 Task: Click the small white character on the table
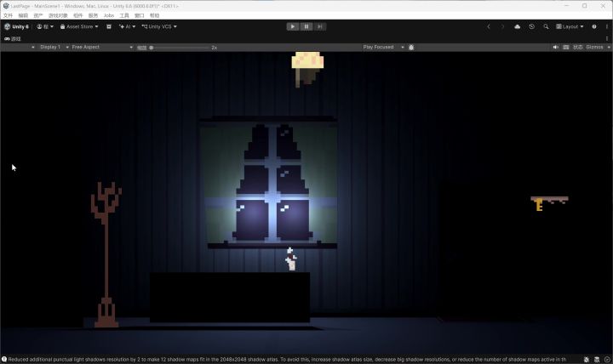click(291, 259)
